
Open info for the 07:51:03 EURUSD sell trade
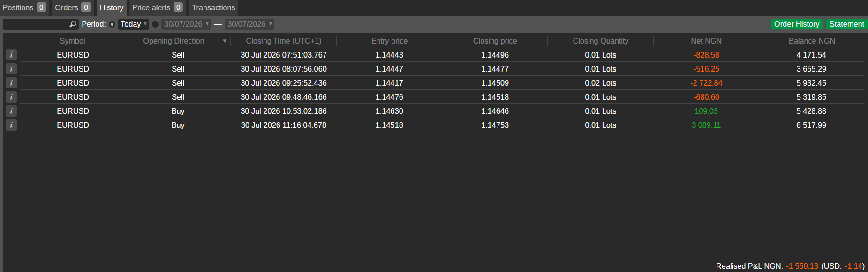pos(11,55)
